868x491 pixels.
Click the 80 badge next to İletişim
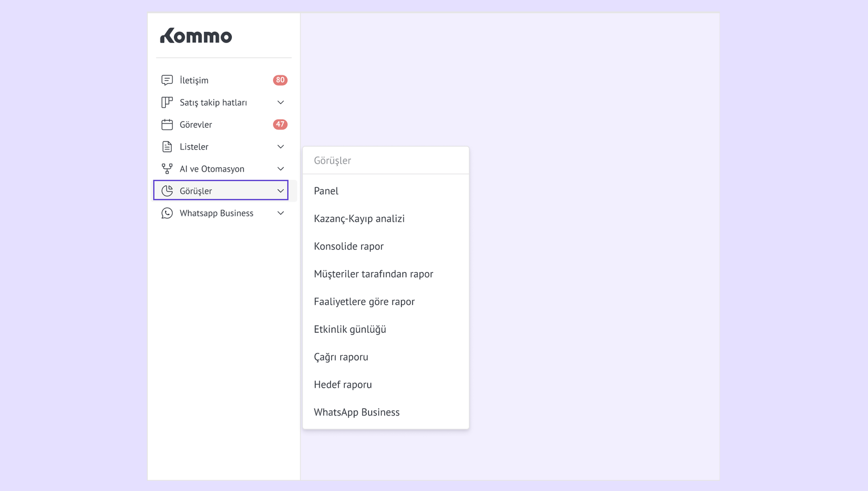(x=280, y=80)
